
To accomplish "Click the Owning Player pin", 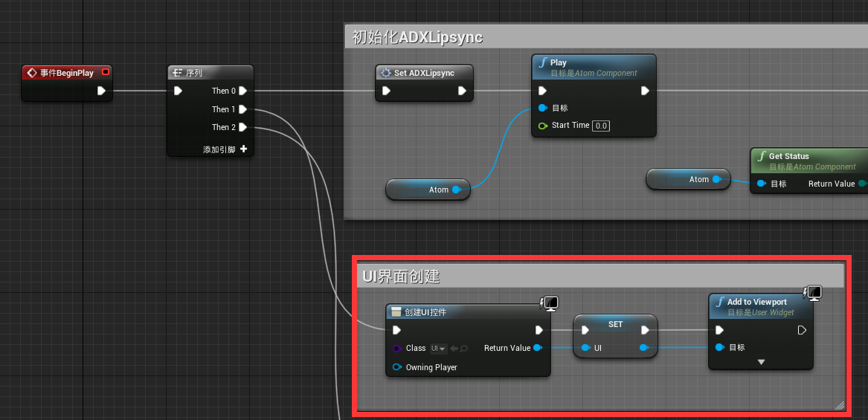I will [396, 367].
